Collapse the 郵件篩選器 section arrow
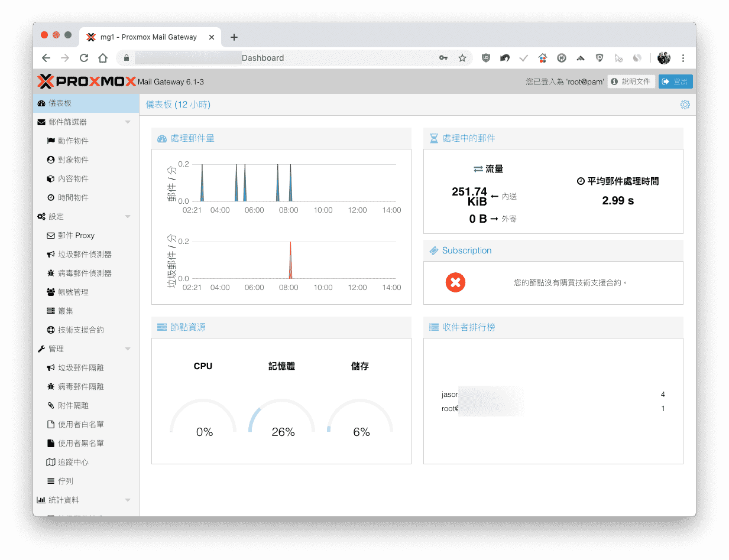Viewport: 729px width, 560px height. click(x=128, y=122)
